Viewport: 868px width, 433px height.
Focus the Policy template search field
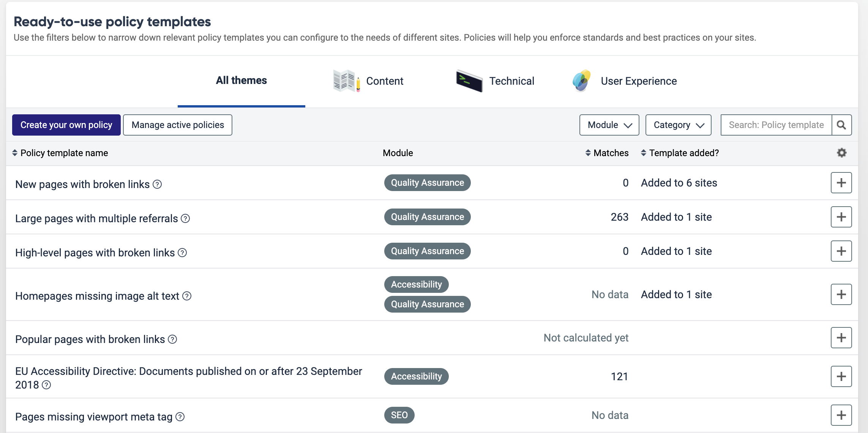tap(776, 125)
